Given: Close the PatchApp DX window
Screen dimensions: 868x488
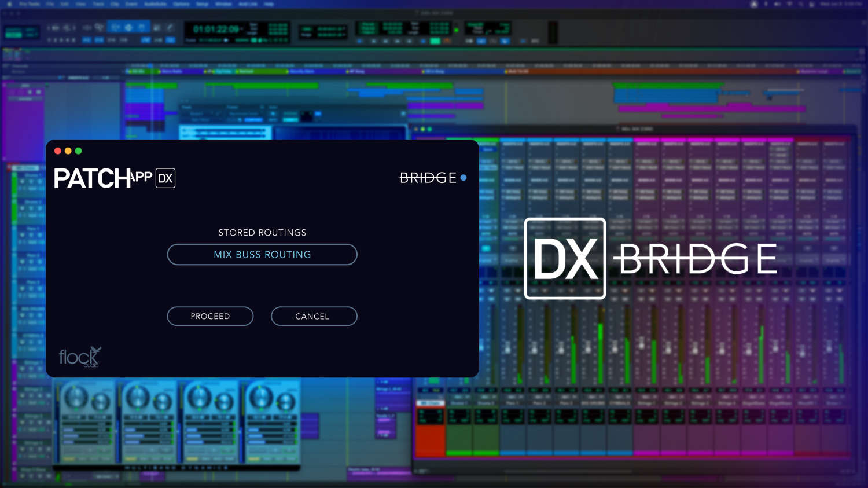Looking at the screenshot, I should point(58,151).
